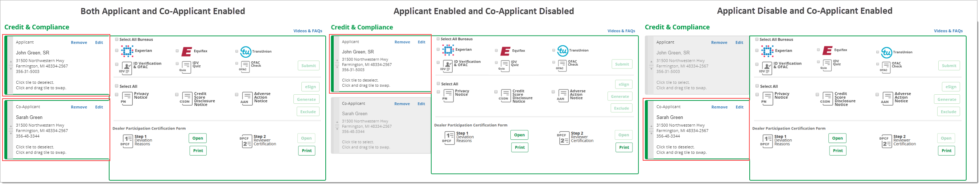Viewport: 980px width, 185px height.
Task: Remove Sarah Green in Applicant Disable section
Action: click(x=719, y=107)
